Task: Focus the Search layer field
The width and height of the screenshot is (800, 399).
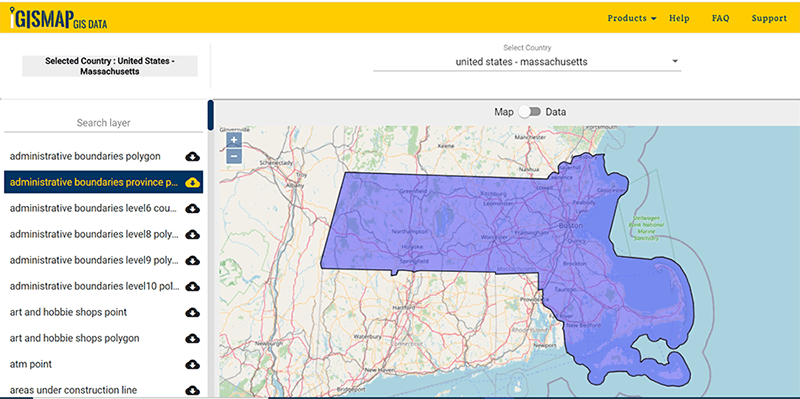Action: 104,123
